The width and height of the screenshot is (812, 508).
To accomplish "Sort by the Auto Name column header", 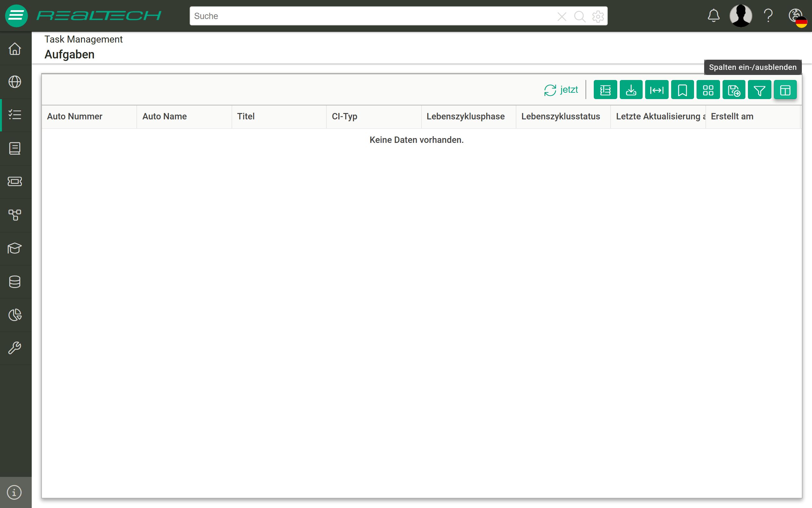I will click(x=184, y=117).
